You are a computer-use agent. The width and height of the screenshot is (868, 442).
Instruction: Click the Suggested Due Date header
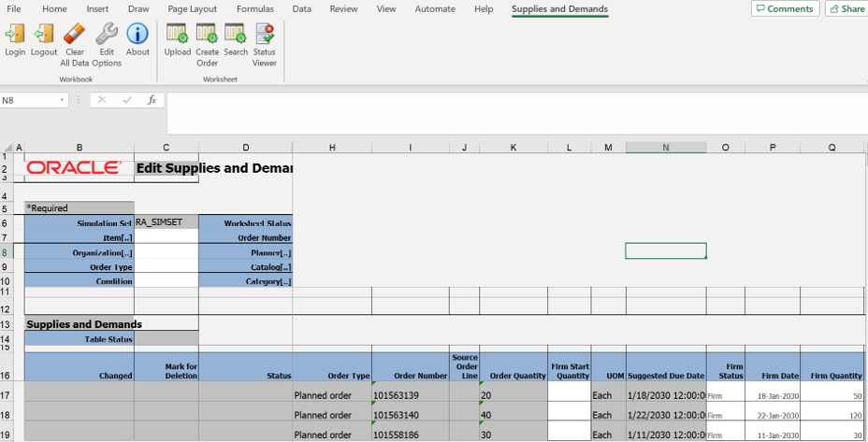tap(666, 366)
